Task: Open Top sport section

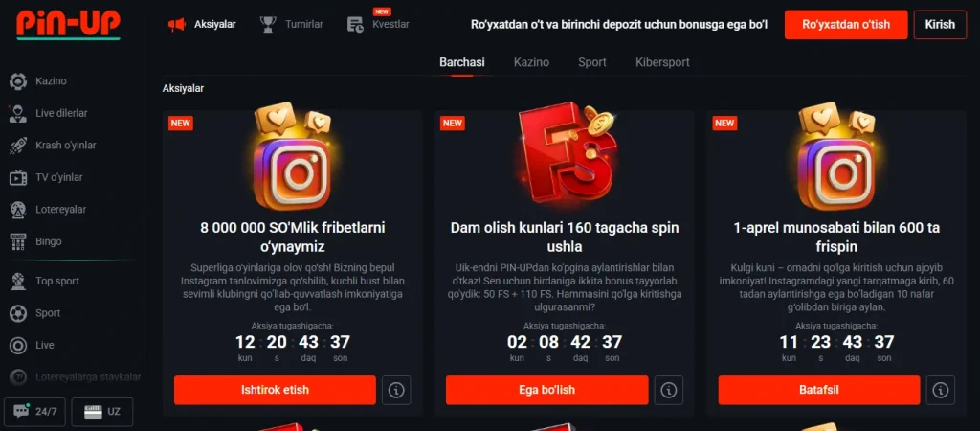Action: (x=44, y=282)
